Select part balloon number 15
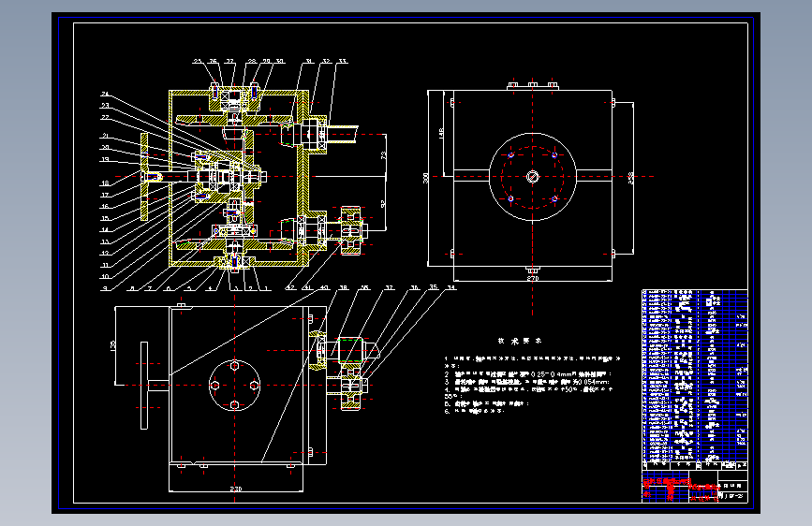This screenshot has height=526, width=812. click(x=105, y=218)
